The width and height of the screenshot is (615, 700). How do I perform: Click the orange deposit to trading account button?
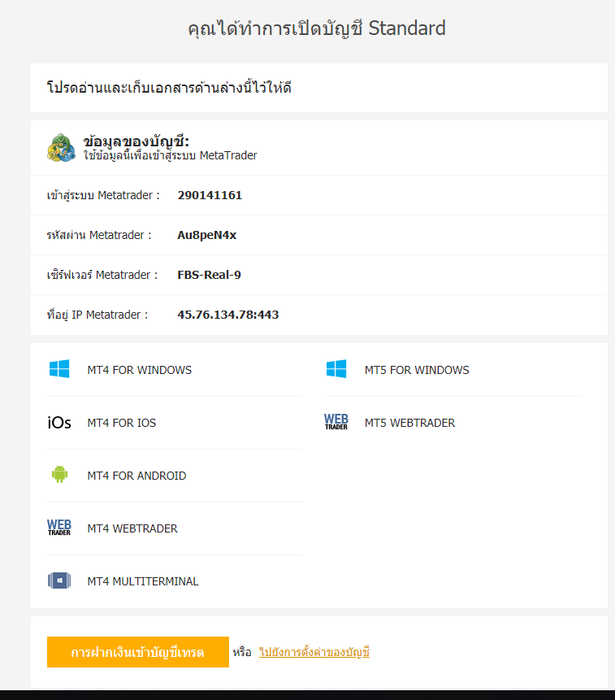(x=138, y=652)
